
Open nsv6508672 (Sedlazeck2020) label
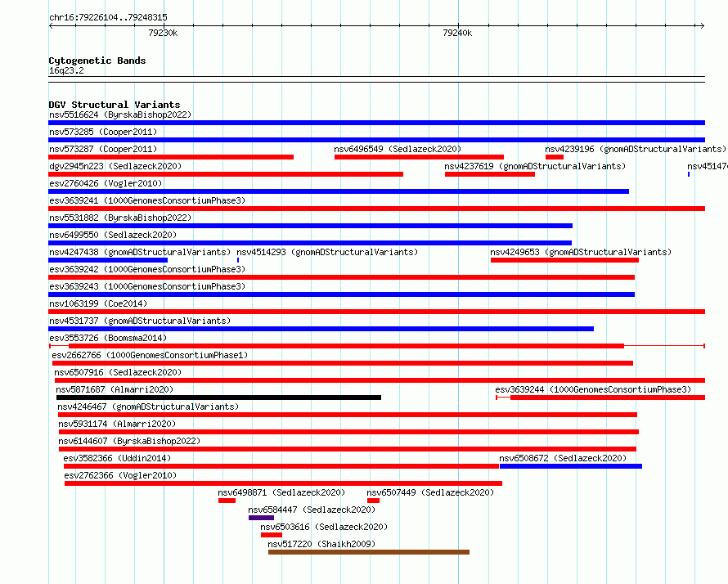(x=563, y=458)
